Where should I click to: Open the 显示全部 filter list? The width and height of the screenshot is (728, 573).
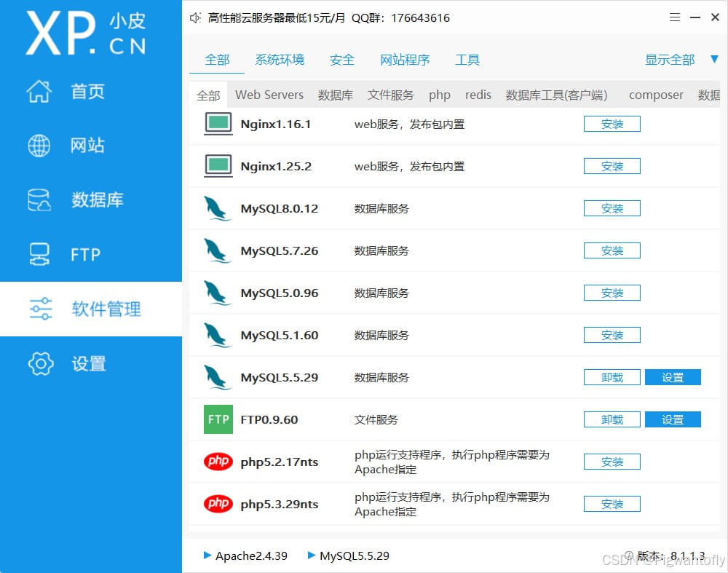click(670, 60)
